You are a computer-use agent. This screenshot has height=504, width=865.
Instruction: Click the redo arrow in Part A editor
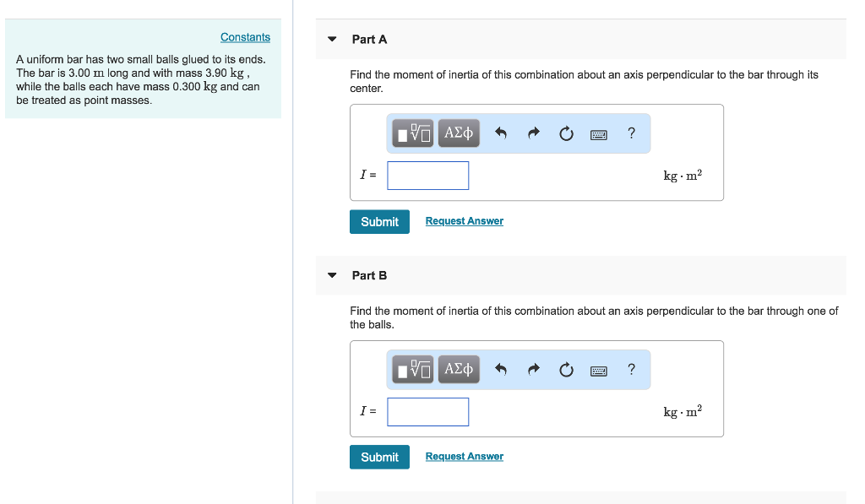[x=533, y=133]
